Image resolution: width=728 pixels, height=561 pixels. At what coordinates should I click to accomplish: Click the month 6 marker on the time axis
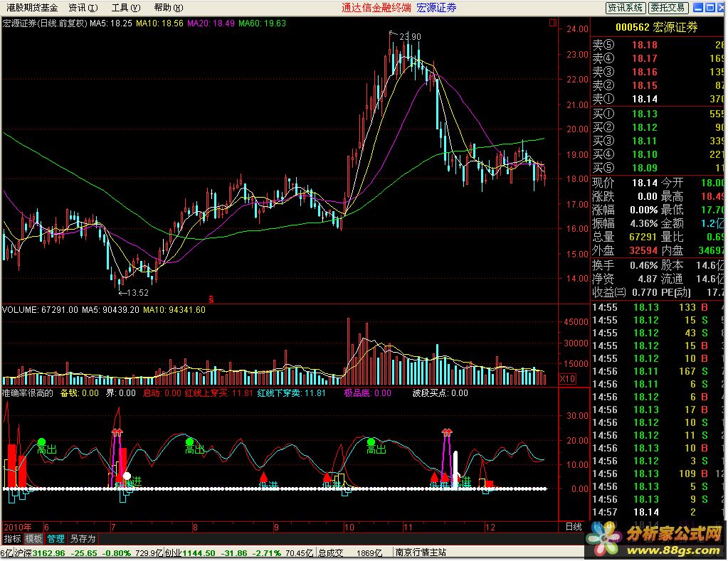(46, 527)
